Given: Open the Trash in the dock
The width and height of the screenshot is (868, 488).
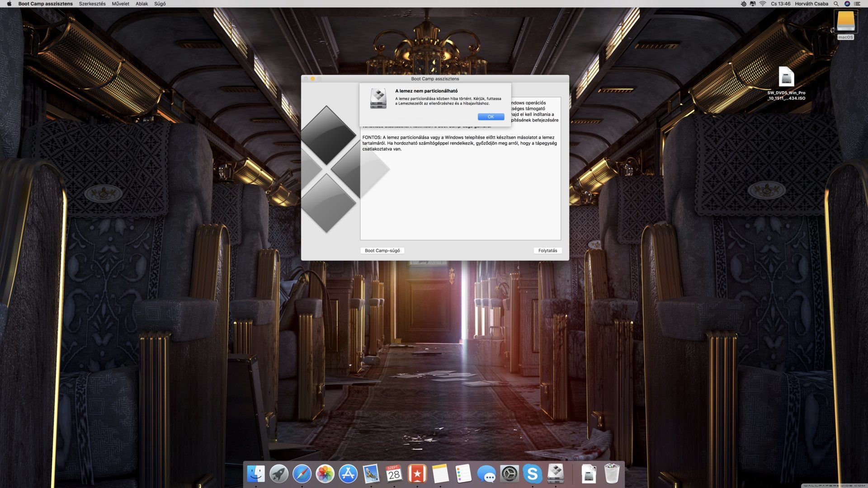Looking at the screenshot, I should pos(612,474).
